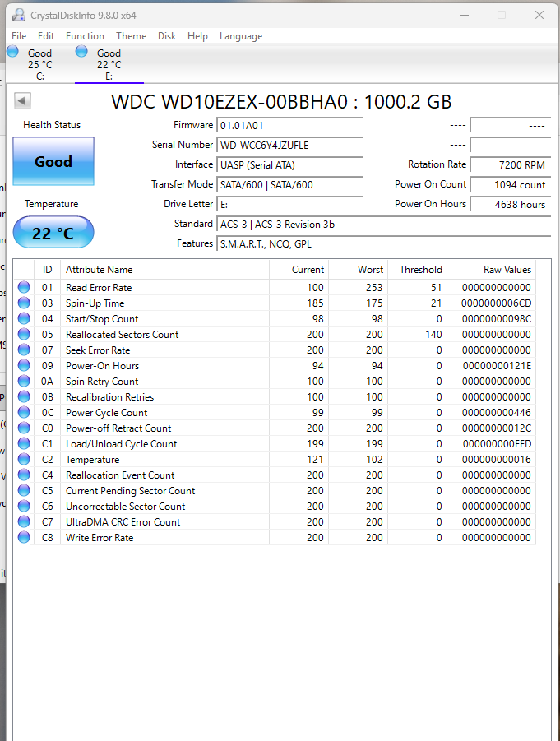Screen dimensions: 560x741
Task: Select the Load/Unload Cycle Count name
Action: 121,444
